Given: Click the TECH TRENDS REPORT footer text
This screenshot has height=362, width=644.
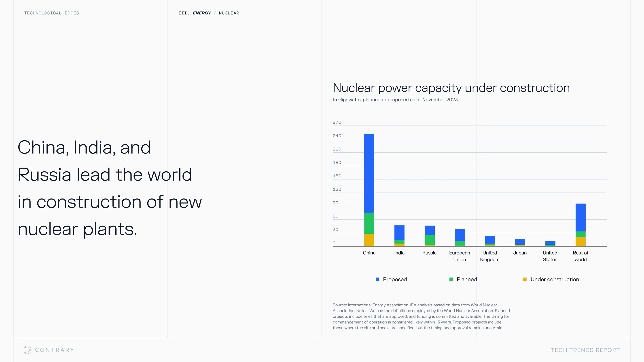Looking at the screenshot, I should click(585, 350).
